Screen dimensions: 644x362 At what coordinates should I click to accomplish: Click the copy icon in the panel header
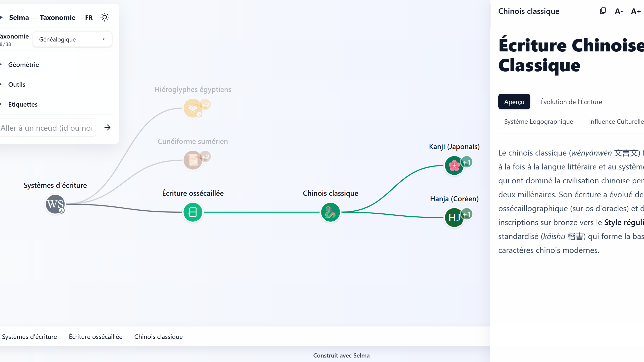point(603,11)
